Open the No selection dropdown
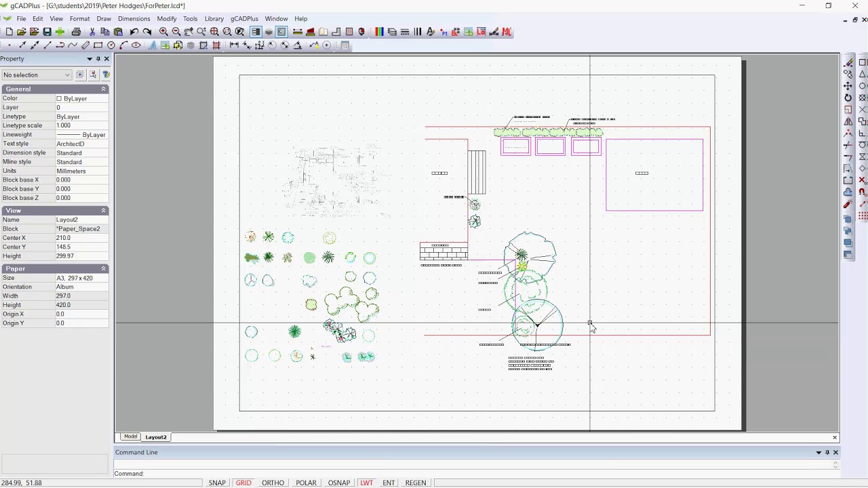 [37, 75]
